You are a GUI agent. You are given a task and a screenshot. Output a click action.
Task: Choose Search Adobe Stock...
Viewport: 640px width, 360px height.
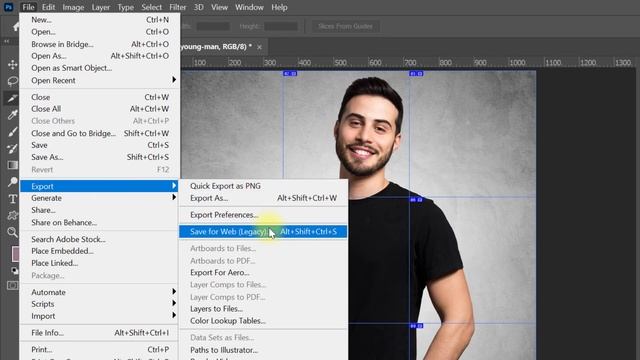point(100,239)
